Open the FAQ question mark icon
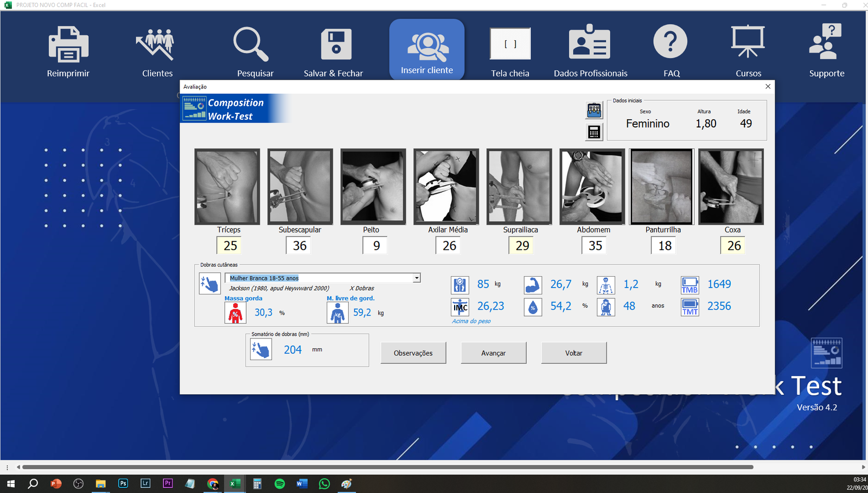The width and height of the screenshot is (868, 493). click(671, 42)
